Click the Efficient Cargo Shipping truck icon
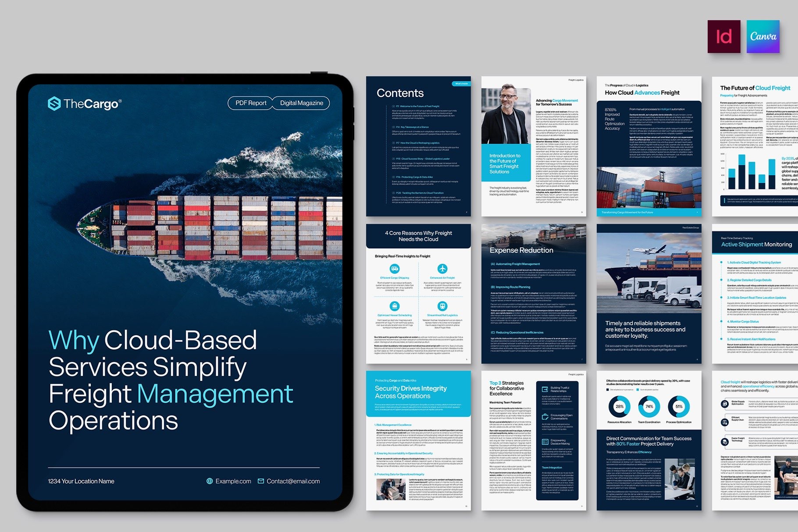 pos(394,269)
